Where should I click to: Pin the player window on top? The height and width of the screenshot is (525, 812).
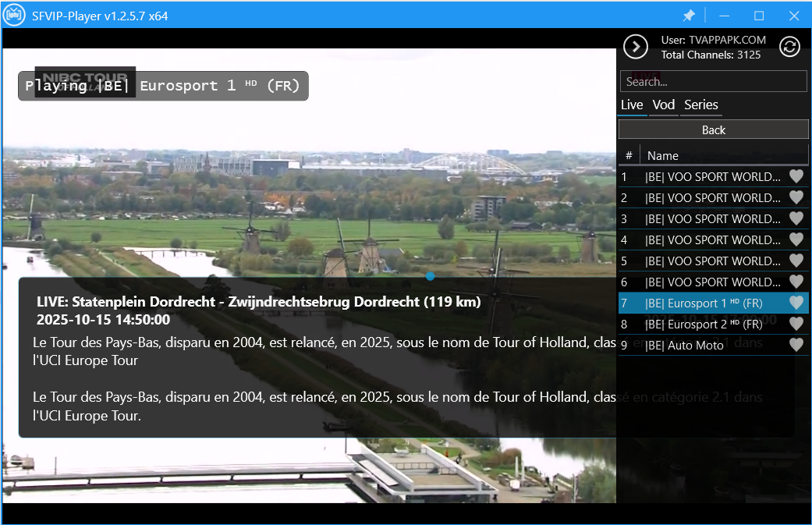689,16
